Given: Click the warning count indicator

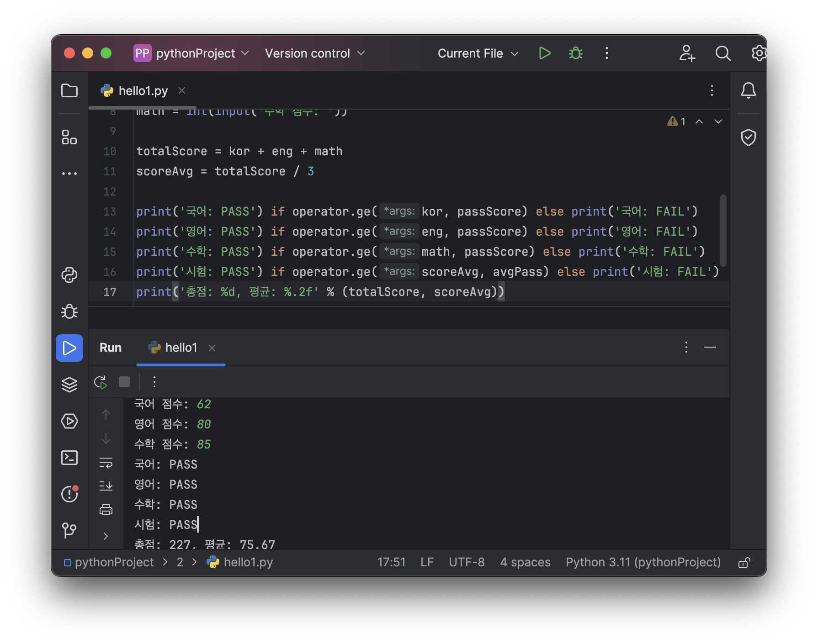Looking at the screenshot, I should point(676,121).
